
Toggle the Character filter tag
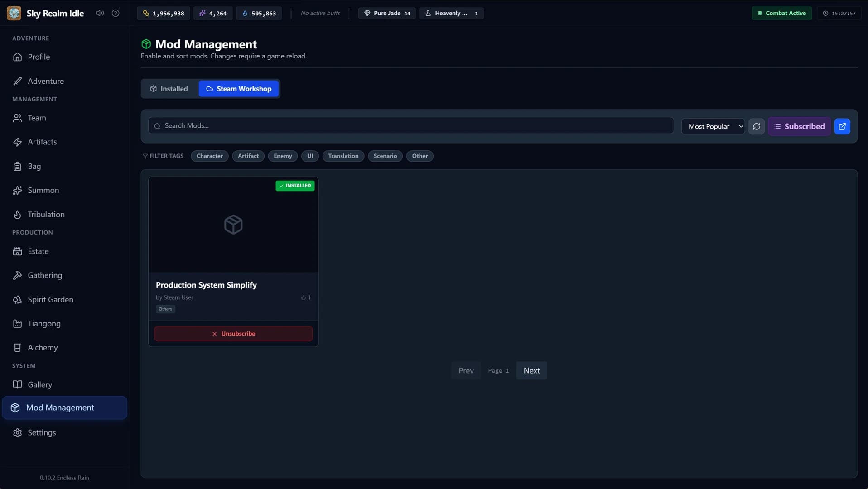coord(209,156)
